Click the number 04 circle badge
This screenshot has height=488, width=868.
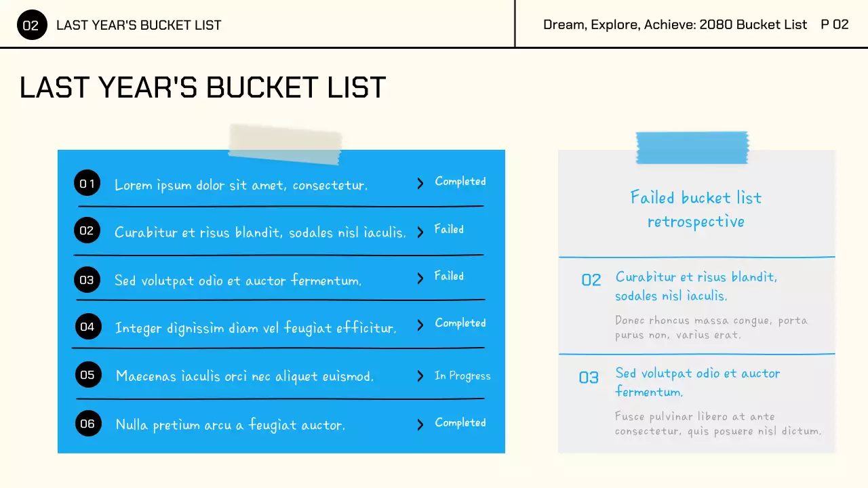(87, 327)
